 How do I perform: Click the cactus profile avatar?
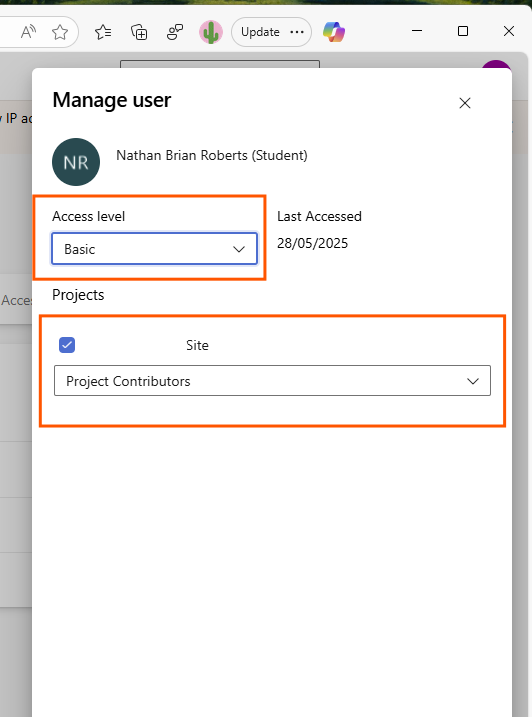tap(211, 32)
